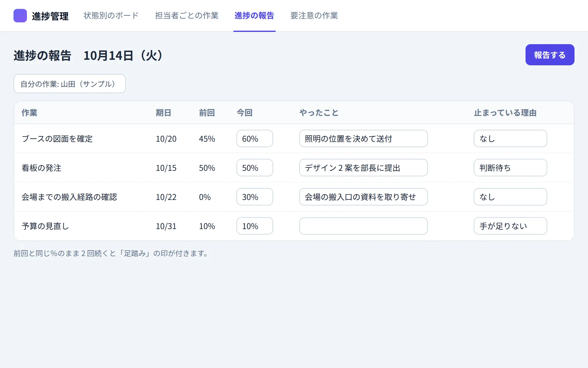Go to the 要注意の作業 tab
Image resolution: width=588 pixels, height=368 pixels.
[314, 16]
